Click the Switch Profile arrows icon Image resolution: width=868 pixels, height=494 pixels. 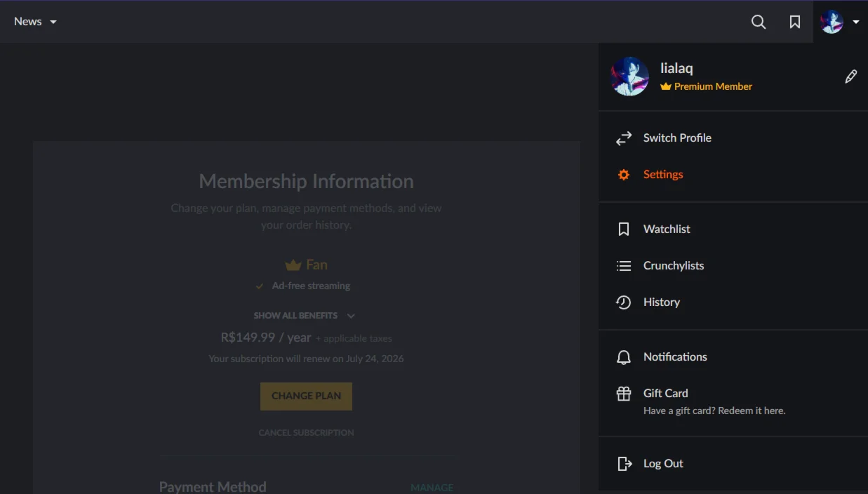pyautogui.click(x=624, y=138)
